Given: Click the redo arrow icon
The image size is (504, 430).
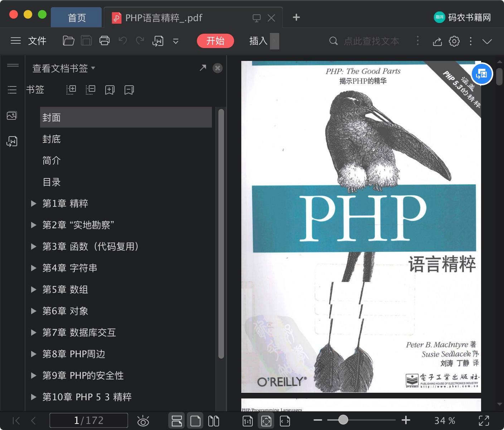Looking at the screenshot, I should [x=140, y=40].
